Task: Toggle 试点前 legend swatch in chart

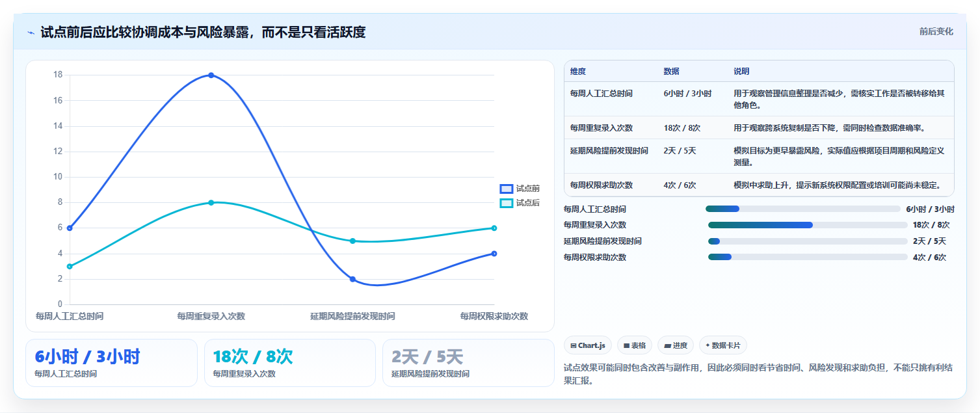Action: pyautogui.click(x=507, y=189)
